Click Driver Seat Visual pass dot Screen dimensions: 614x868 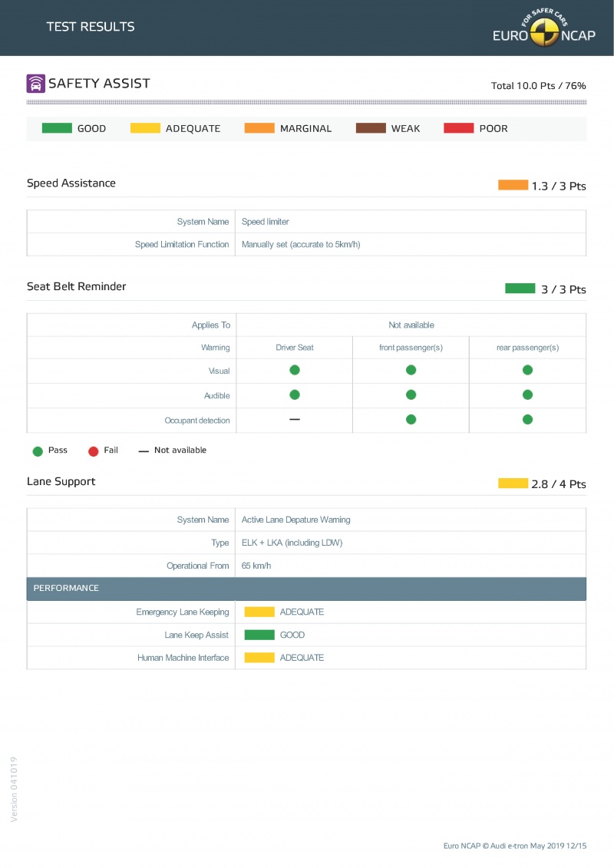point(295,370)
